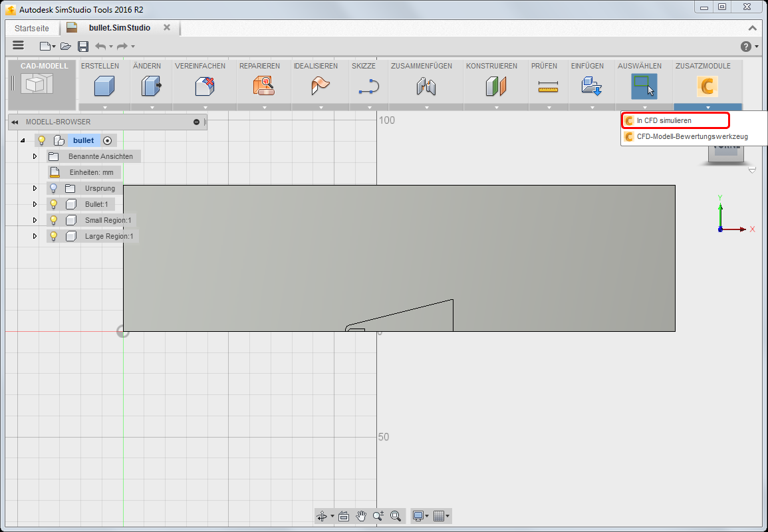This screenshot has width=768, height=532.
Task: Save the document with disk icon
Action: (83, 46)
